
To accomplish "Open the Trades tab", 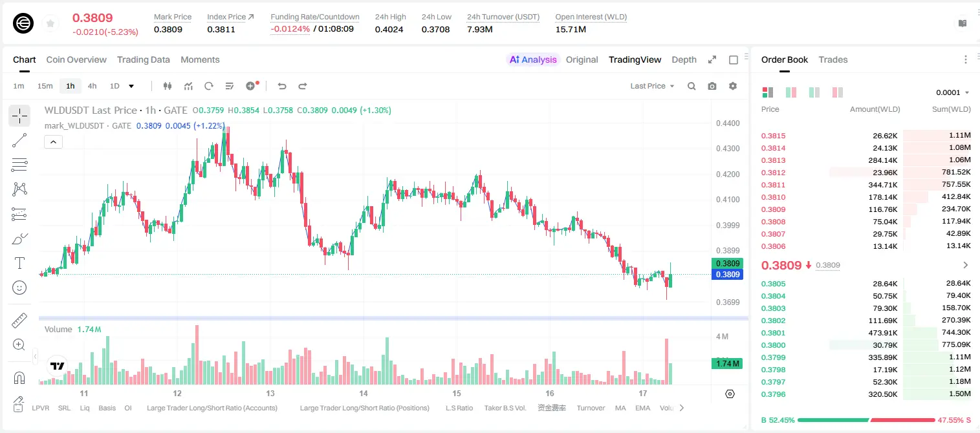I will coord(833,59).
